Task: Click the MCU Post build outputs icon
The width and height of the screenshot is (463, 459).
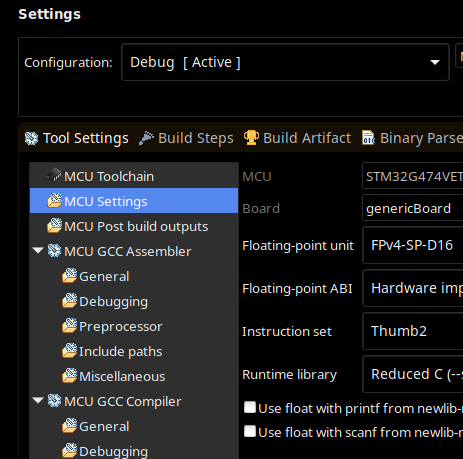Action: (54, 225)
